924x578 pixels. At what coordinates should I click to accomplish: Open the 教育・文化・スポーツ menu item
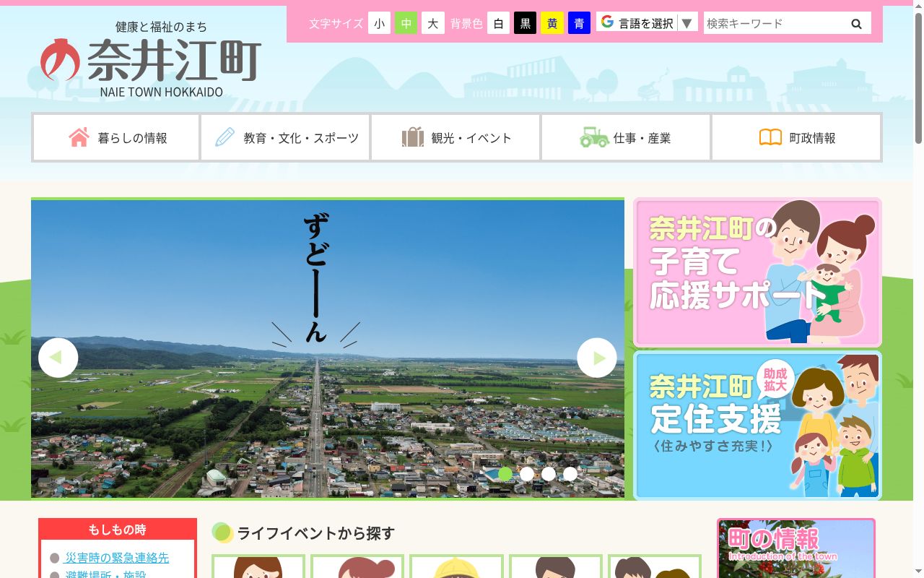pyautogui.click(x=285, y=137)
